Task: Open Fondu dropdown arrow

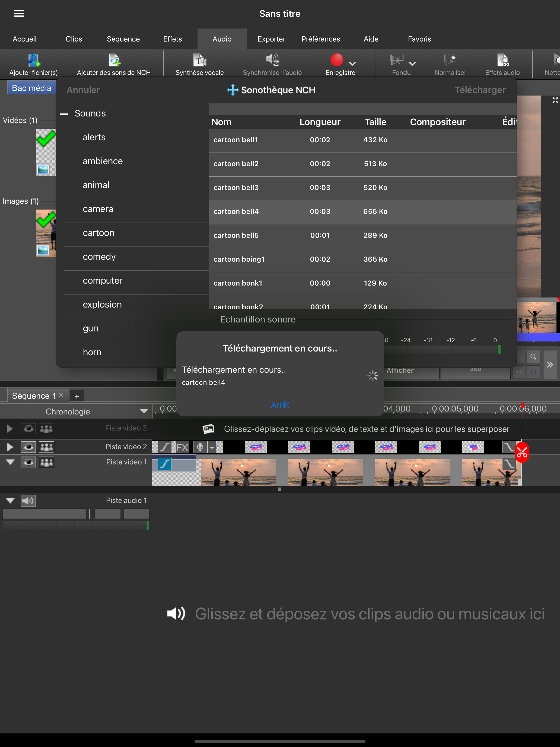Action: pos(412,64)
